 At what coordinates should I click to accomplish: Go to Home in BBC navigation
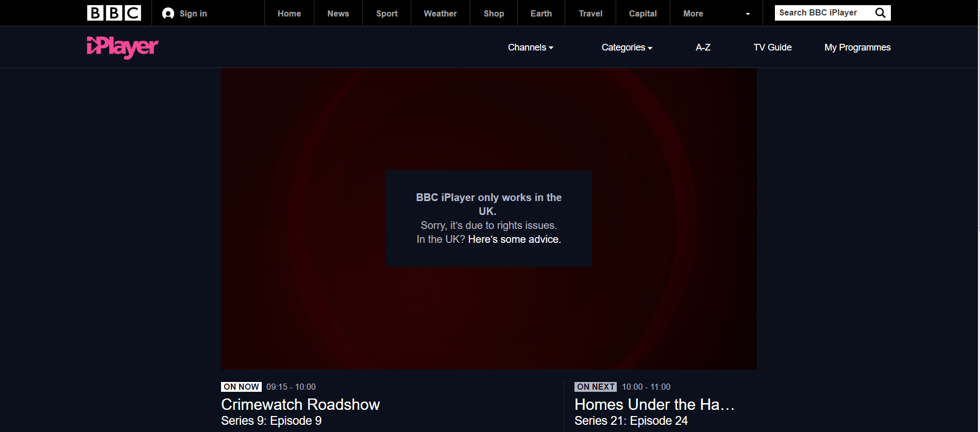tap(289, 13)
